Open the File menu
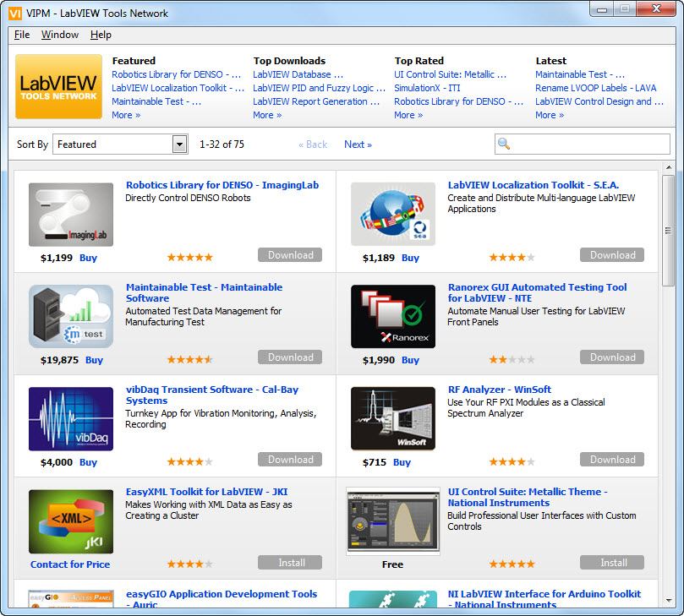This screenshot has height=616, width=684. coord(22,35)
